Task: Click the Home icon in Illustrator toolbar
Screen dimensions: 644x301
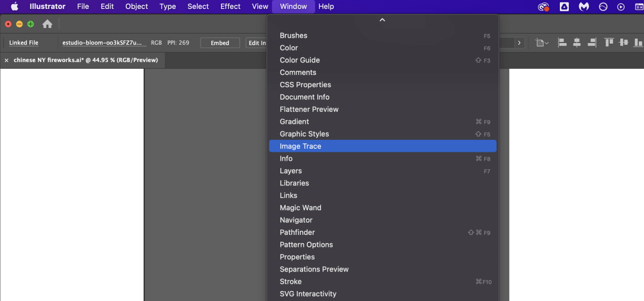Action: pos(47,24)
